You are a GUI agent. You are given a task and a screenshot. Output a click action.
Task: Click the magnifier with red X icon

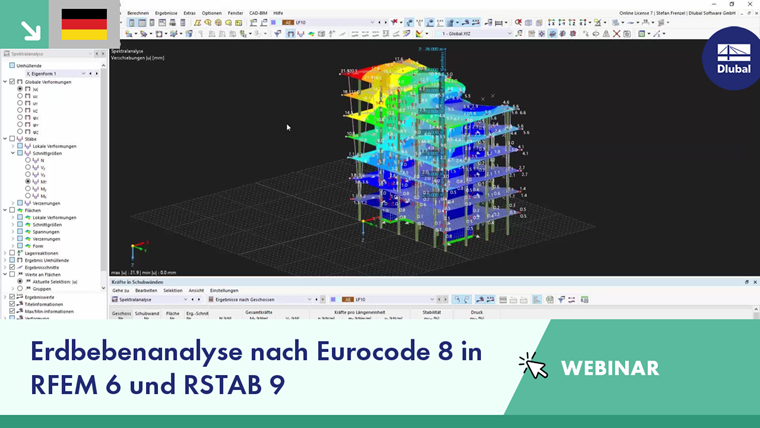coord(518,22)
